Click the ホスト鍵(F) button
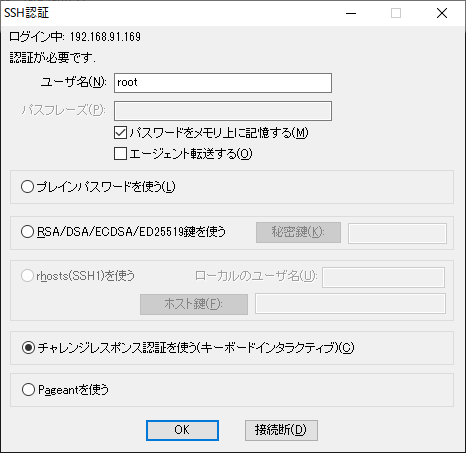Screen dimensions: 466x453 (x=194, y=304)
